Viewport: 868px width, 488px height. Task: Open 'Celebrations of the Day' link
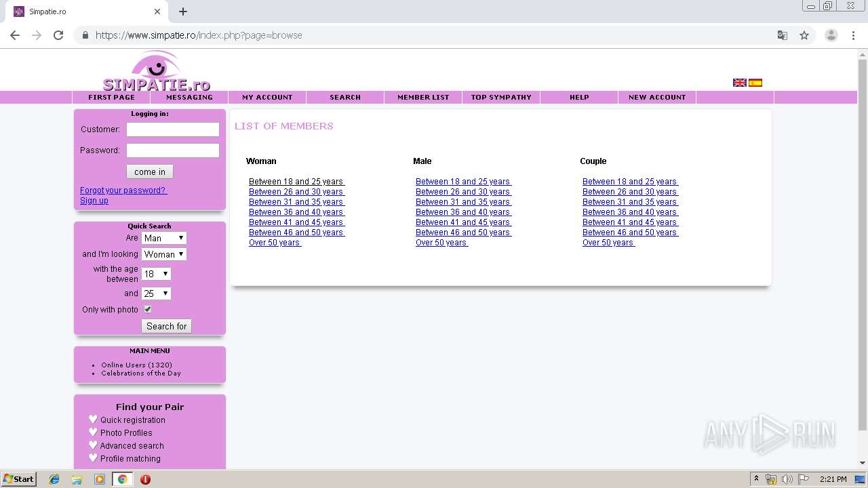click(x=141, y=373)
